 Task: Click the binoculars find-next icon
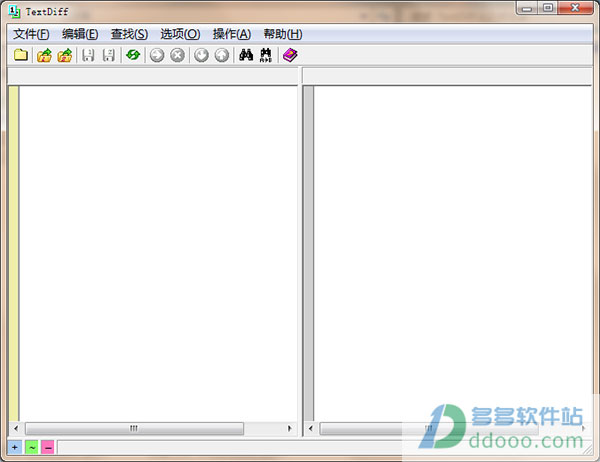tap(266, 55)
